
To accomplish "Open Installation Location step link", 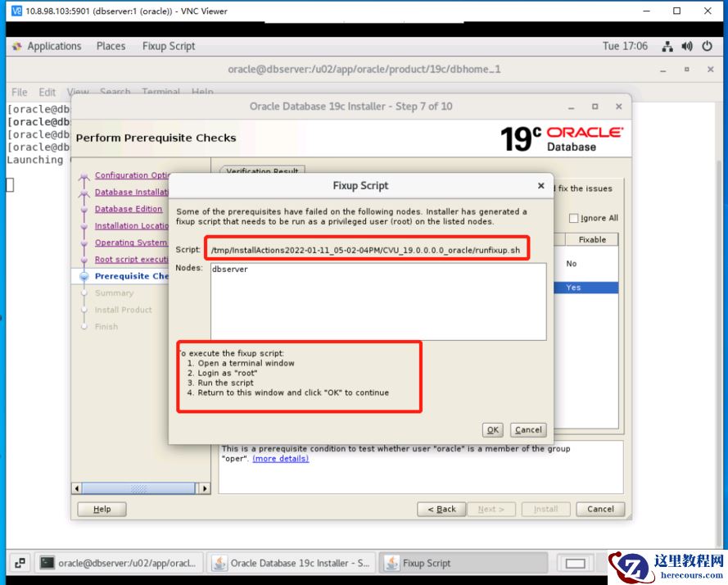I will click(x=131, y=226).
